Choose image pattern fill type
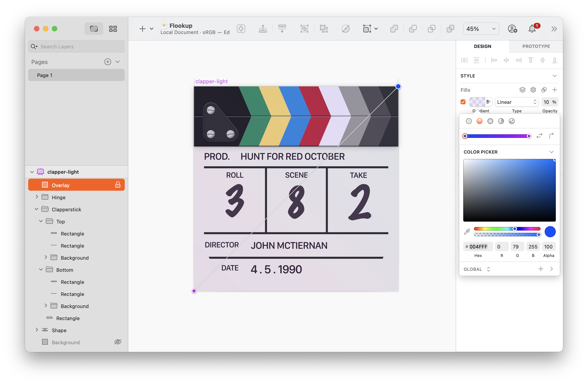Image resolution: width=588 pixels, height=385 pixels. coord(512,121)
